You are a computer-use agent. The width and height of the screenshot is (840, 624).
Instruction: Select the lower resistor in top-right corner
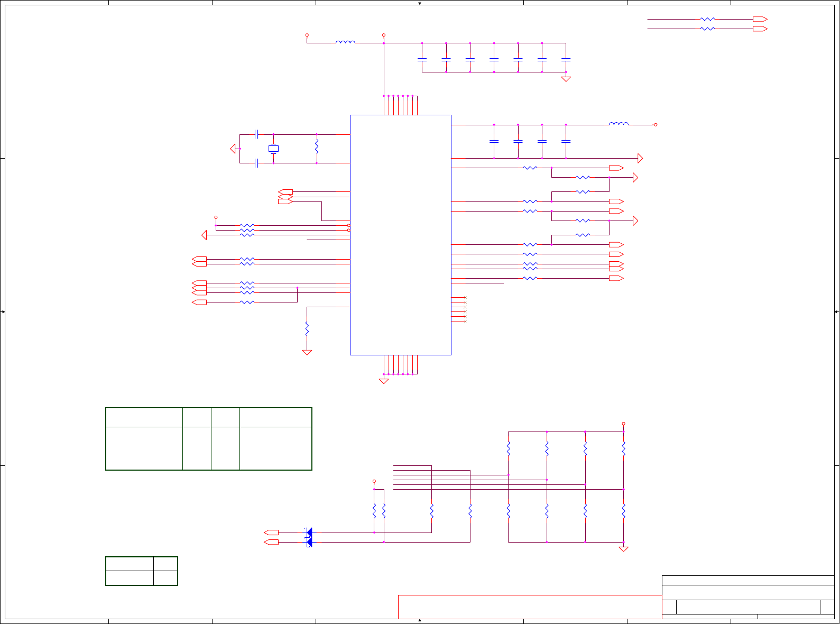coord(708,29)
